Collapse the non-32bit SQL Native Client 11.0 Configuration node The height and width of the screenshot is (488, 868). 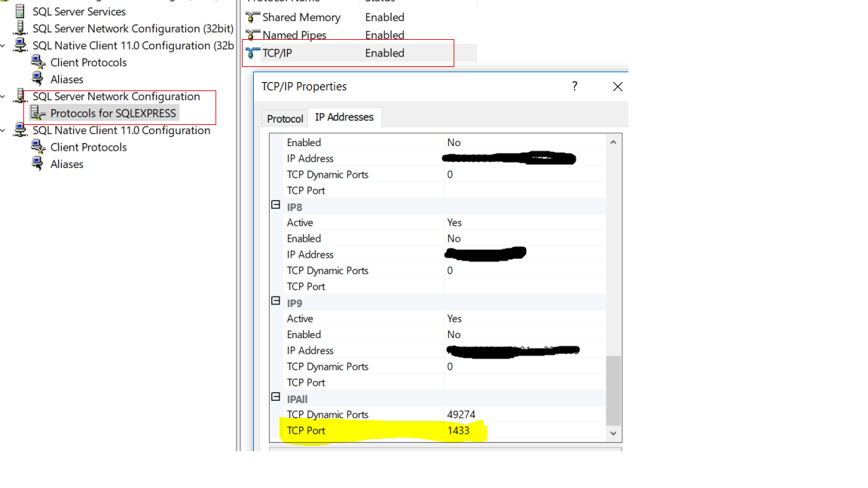click(x=3, y=130)
